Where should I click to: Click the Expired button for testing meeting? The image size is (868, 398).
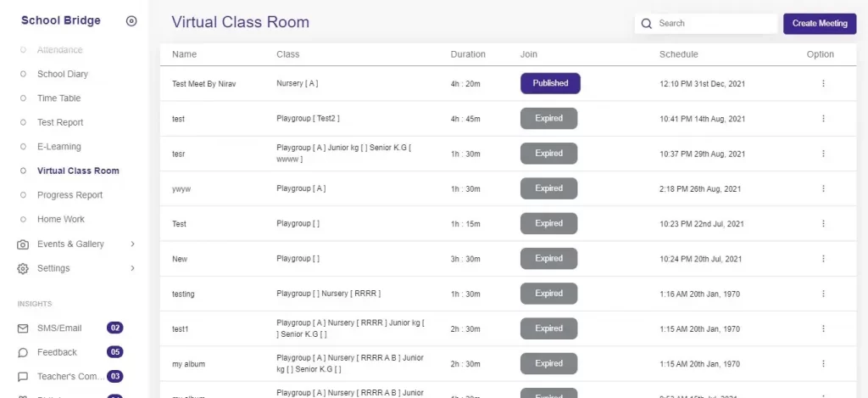(548, 294)
